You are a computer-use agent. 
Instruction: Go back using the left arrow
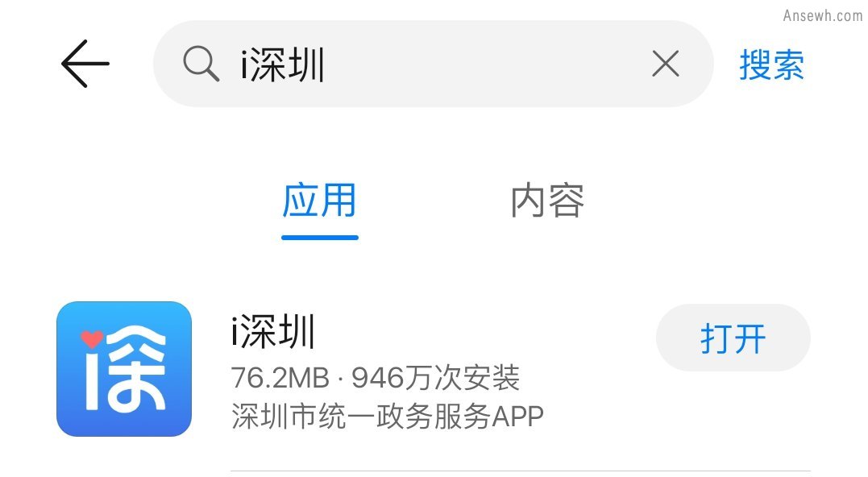pos(85,64)
